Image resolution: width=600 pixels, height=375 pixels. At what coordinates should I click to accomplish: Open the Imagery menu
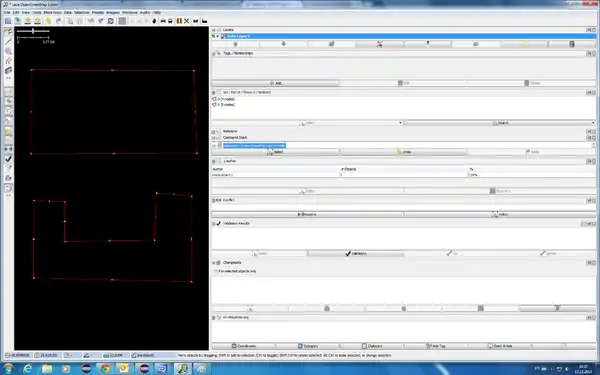(x=113, y=12)
